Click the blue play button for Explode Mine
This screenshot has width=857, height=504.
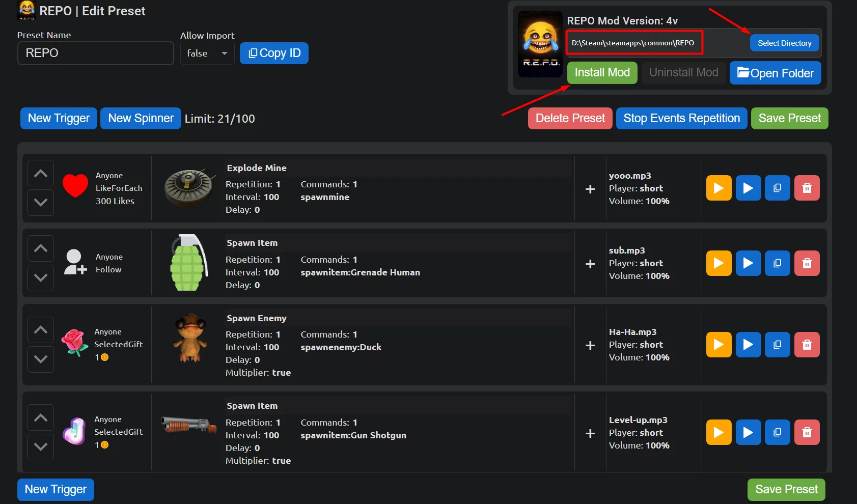[x=748, y=188]
